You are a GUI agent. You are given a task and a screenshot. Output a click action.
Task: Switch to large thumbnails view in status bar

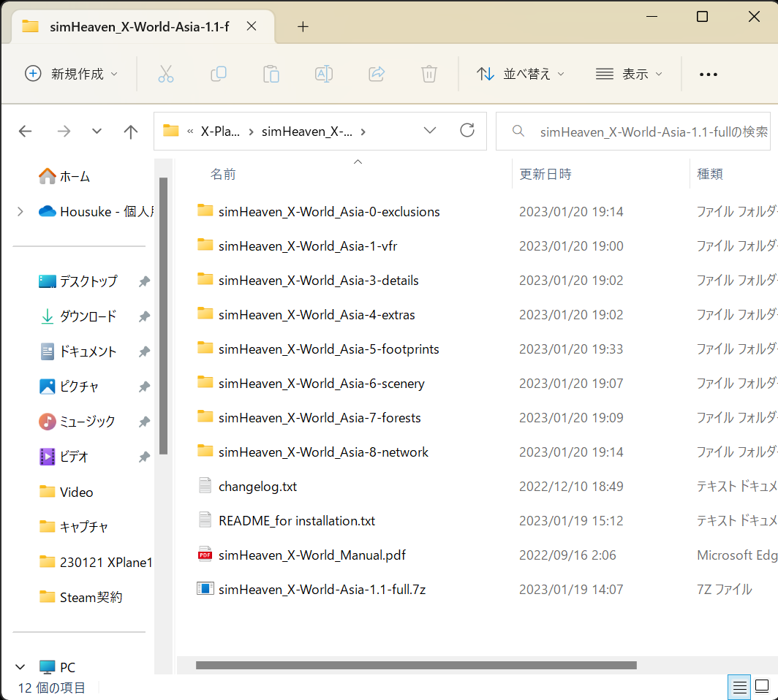pos(762,687)
